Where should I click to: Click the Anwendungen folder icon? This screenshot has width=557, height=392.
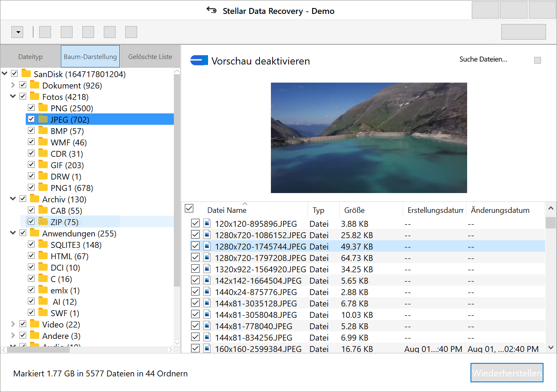coord(35,233)
